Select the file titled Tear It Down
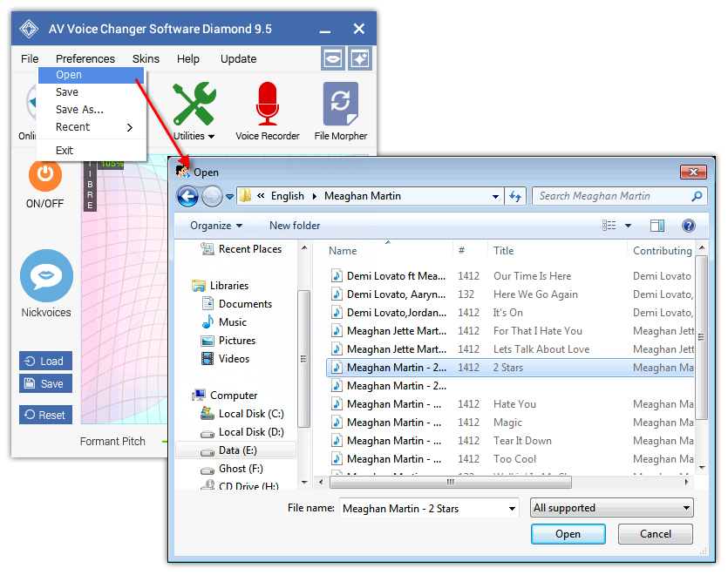 click(x=510, y=441)
